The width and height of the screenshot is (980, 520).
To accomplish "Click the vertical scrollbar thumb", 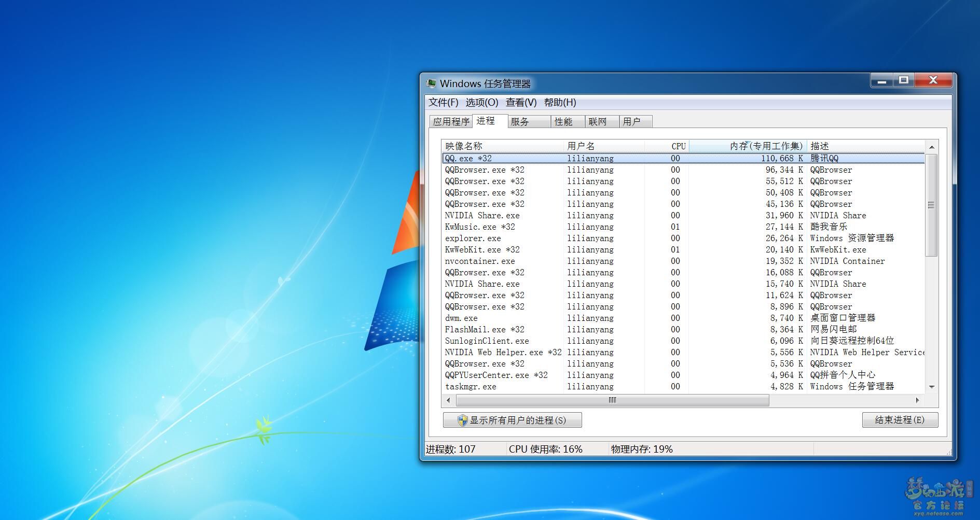I will pos(932,205).
